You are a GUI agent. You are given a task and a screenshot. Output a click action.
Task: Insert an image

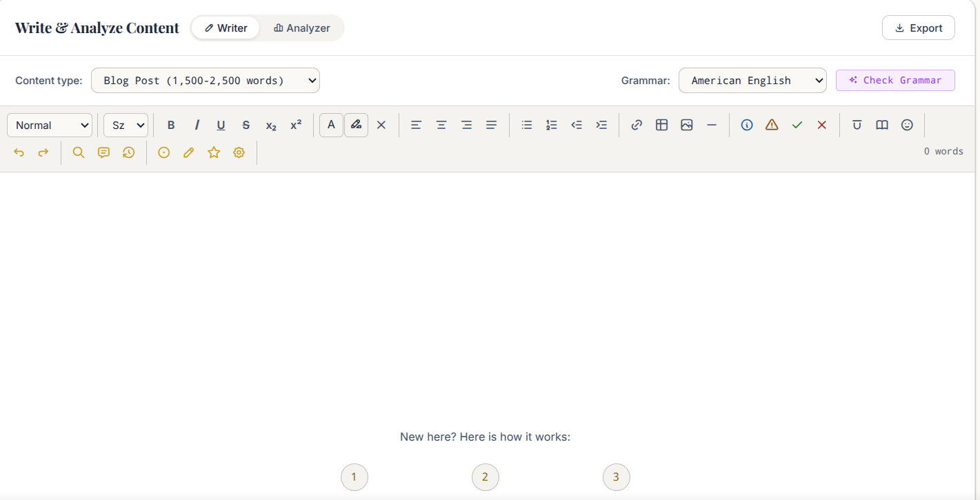coord(686,125)
